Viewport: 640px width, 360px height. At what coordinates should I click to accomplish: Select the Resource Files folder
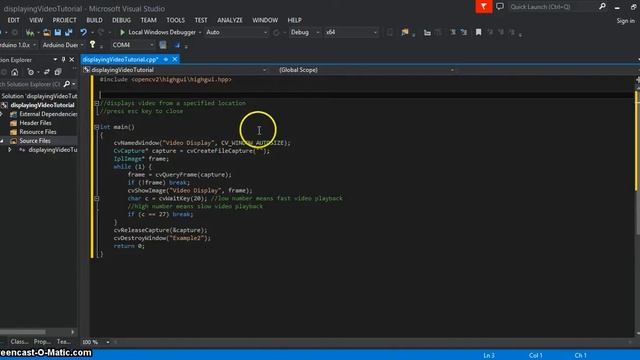pos(38,132)
